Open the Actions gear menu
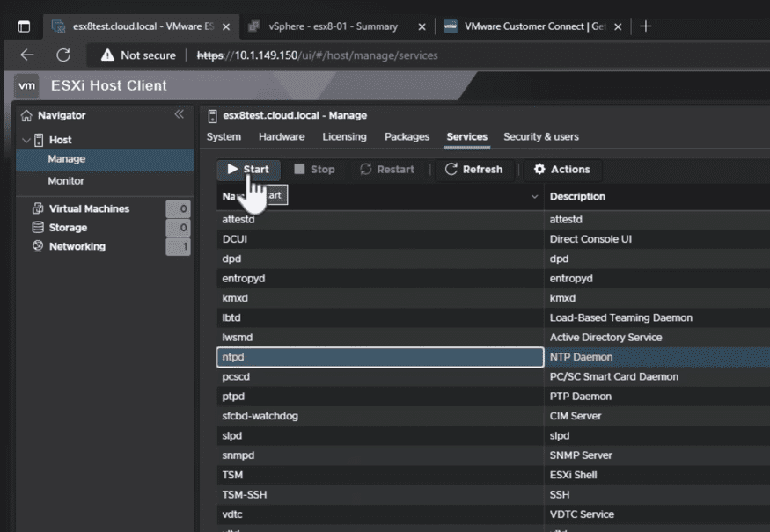 tap(561, 170)
